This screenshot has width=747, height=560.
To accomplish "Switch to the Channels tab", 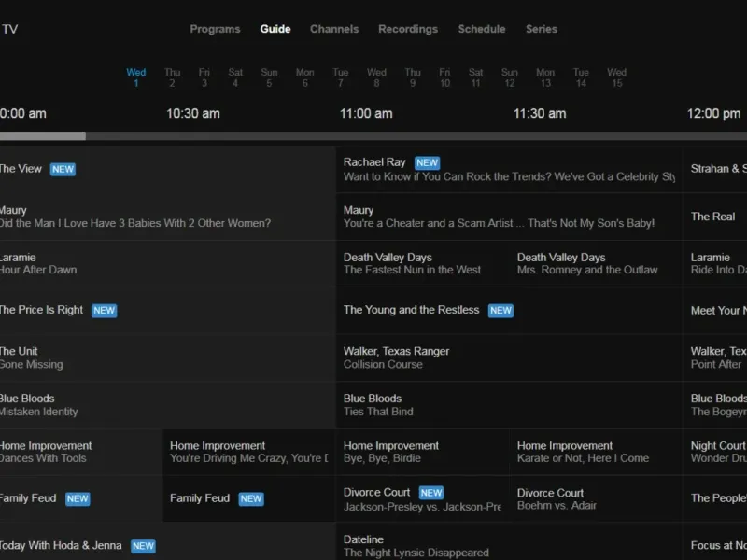I will pyautogui.click(x=334, y=29).
